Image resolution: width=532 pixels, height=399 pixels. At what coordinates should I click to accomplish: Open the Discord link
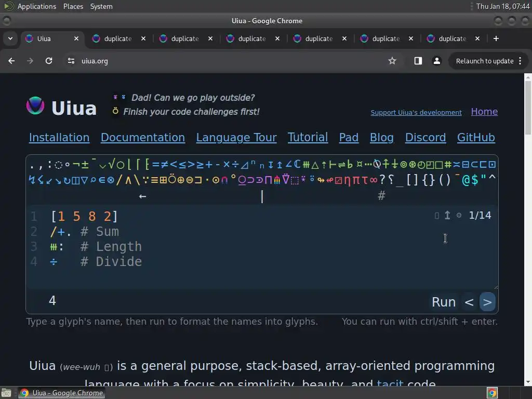pyautogui.click(x=425, y=137)
